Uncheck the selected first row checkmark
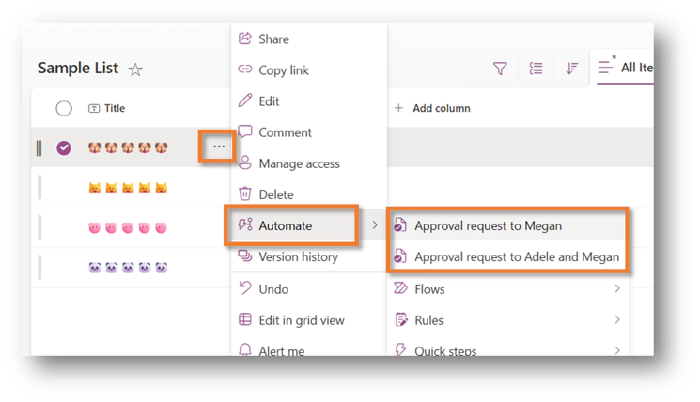This screenshot has height=402, width=700. click(64, 148)
